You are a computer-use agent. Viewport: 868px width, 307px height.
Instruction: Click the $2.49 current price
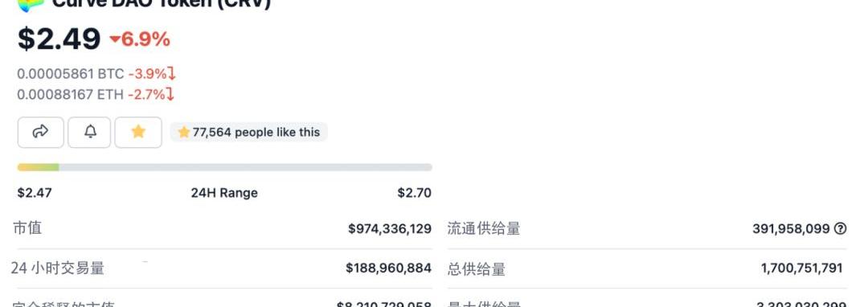(x=59, y=39)
